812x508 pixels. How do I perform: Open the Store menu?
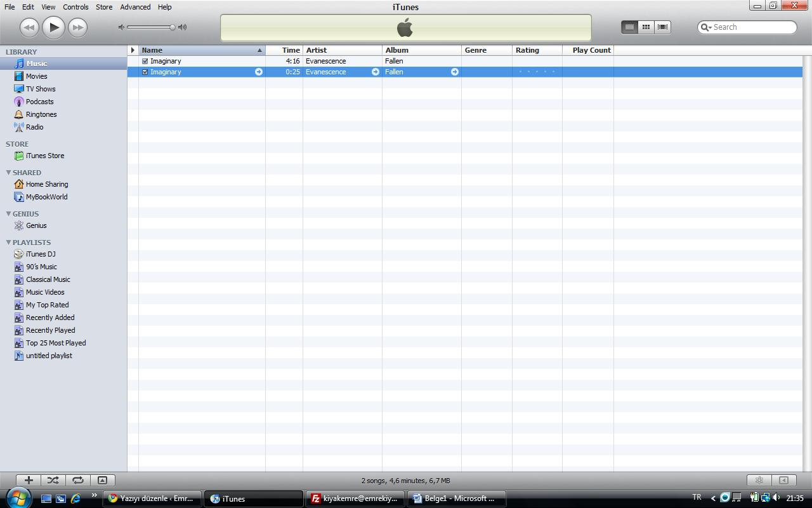tap(104, 7)
